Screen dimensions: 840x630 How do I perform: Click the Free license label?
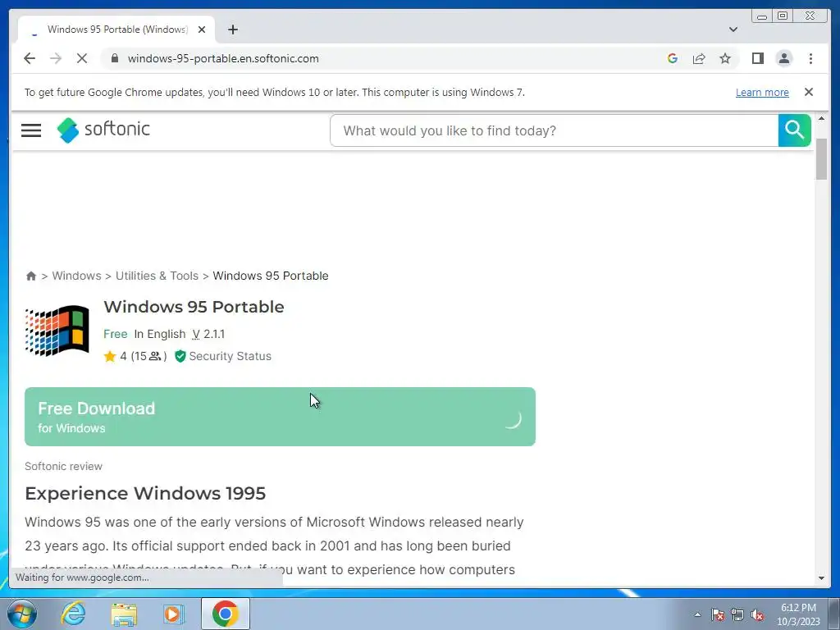(115, 335)
